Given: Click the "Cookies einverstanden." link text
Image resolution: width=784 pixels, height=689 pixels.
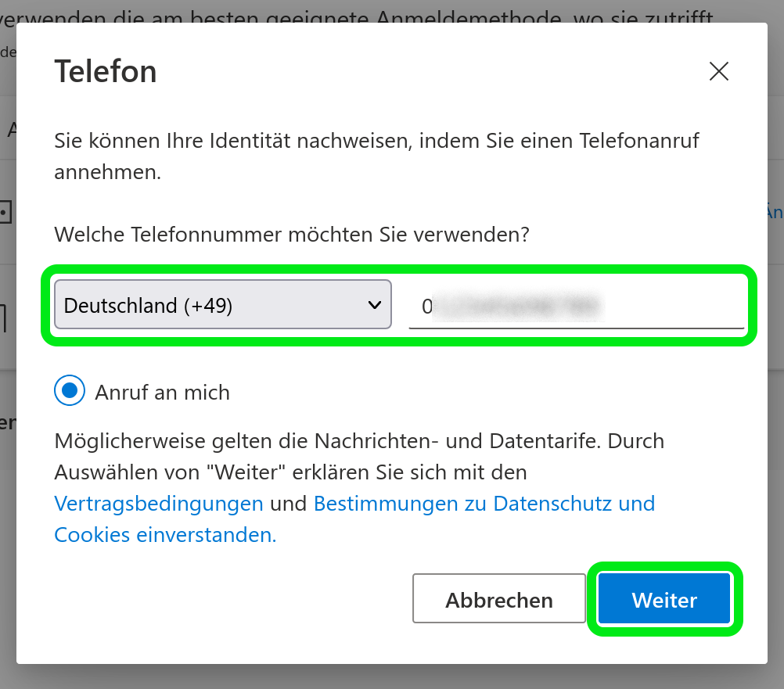Looking at the screenshot, I should point(165,535).
